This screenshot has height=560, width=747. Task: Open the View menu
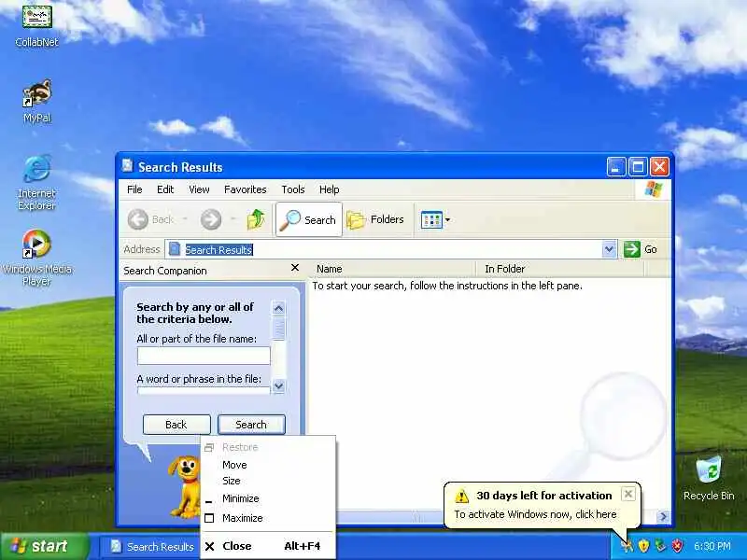pyautogui.click(x=199, y=189)
